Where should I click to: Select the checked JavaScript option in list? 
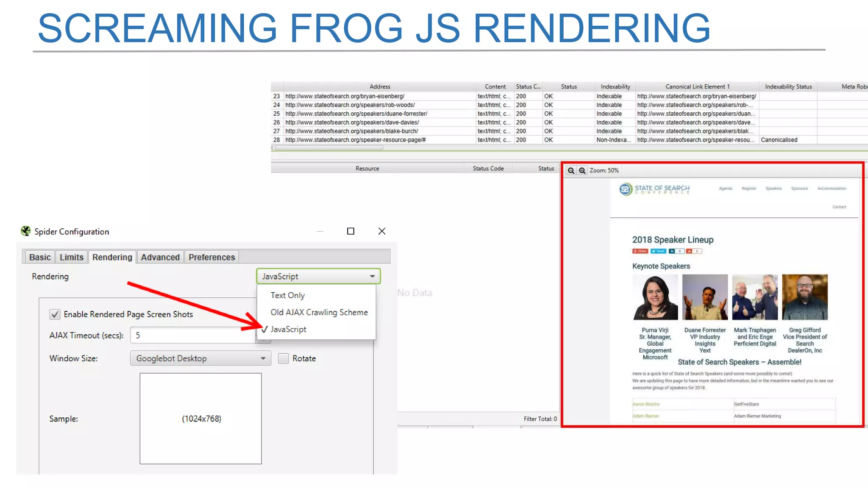(288, 329)
